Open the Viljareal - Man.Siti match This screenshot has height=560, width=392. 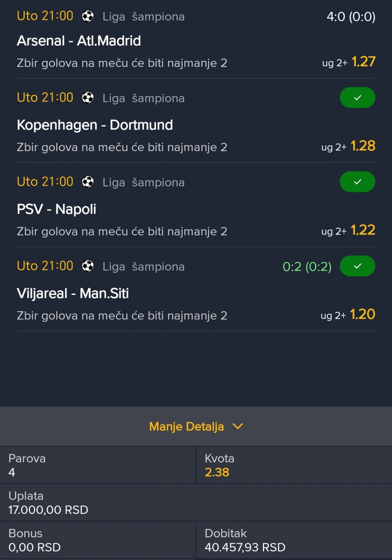73,293
